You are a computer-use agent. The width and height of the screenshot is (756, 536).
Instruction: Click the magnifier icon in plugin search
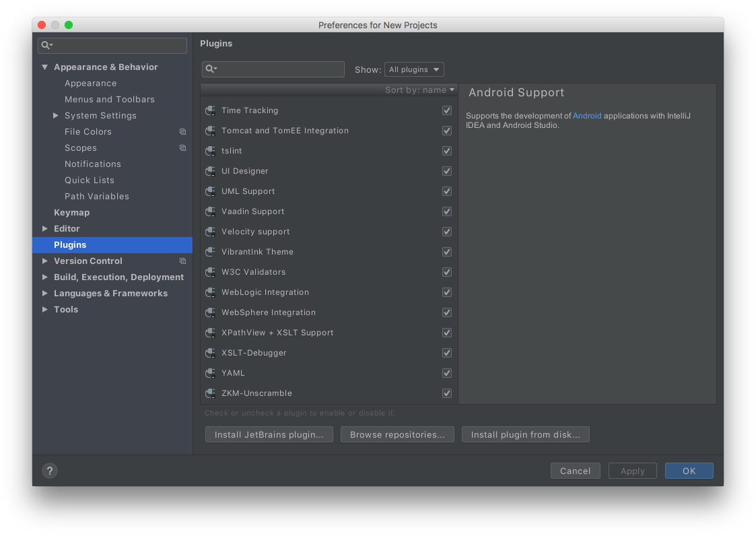(211, 69)
